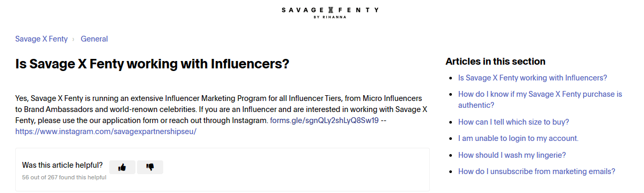Open 'How can I tell which size to buy?'
This screenshot has width=644, height=193.
pyautogui.click(x=513, y=121)
